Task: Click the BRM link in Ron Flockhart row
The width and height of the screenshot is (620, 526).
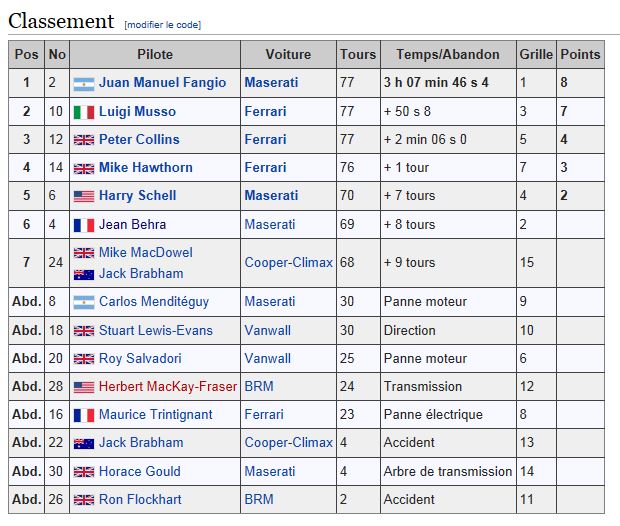Action: (x=259, y=500)
